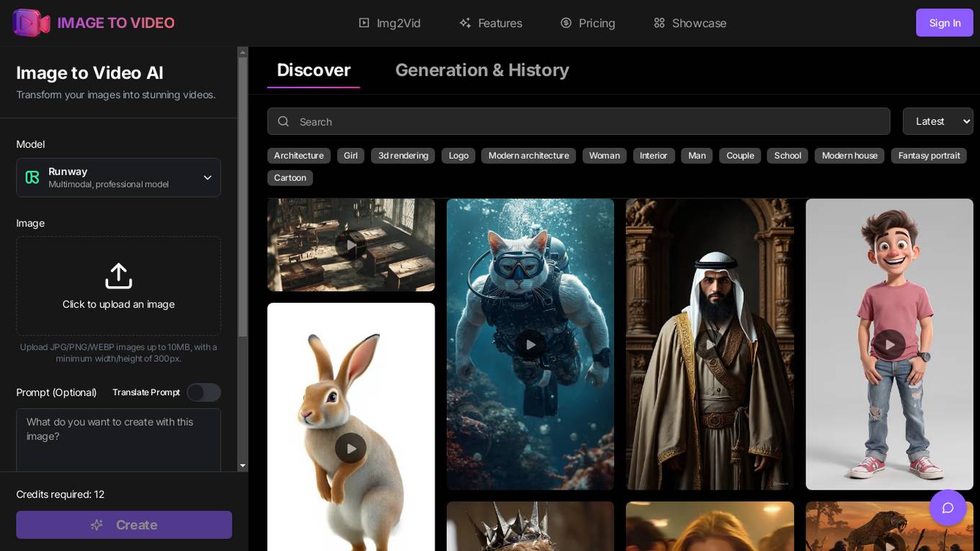Click the sidebar scroll up arrow
980x551 pixels.
click(243, 52)
